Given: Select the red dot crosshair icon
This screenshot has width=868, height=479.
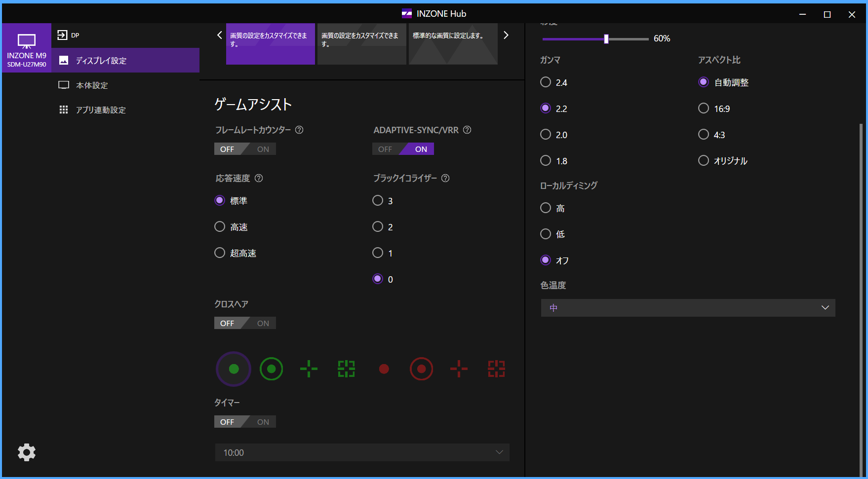Looking at the screenshot, I should tap(384, 369).
